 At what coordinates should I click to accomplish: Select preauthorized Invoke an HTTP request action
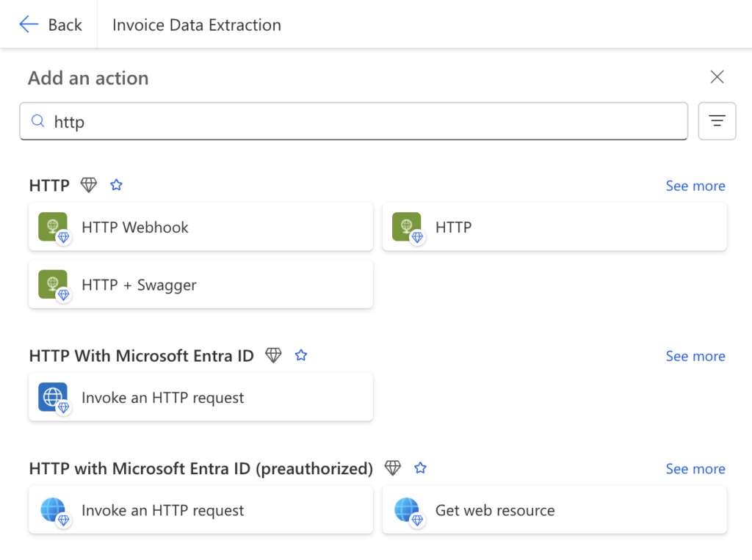click(x=201, y=509)
